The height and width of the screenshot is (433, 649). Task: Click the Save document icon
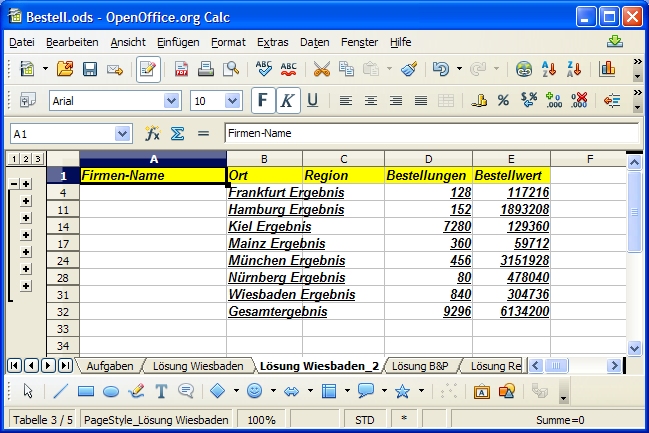pyautogui.click(x=90, y=69)
